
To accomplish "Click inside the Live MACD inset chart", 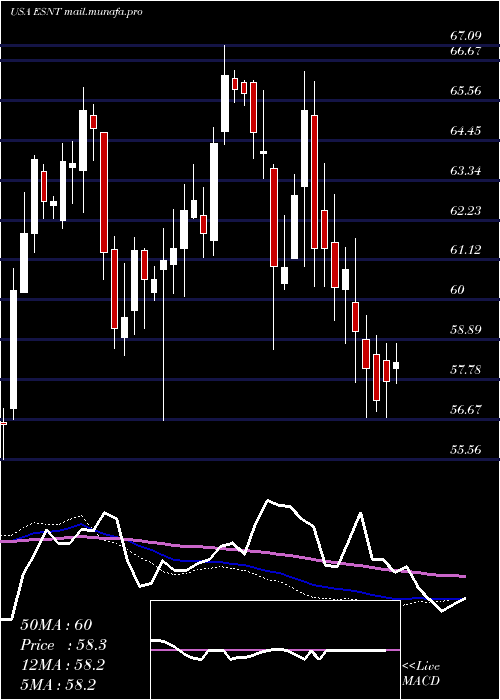I will 275,650.
